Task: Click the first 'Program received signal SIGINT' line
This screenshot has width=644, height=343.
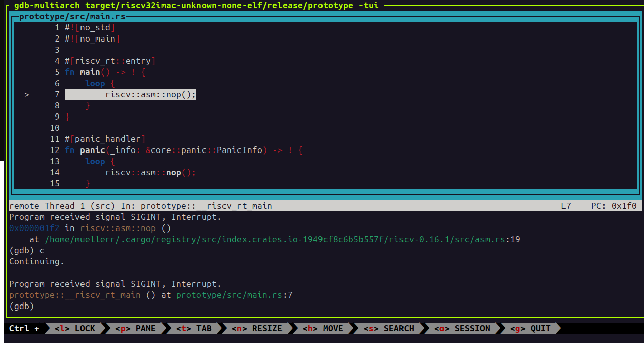Action: pyautogui.click(x=115, y=217)
